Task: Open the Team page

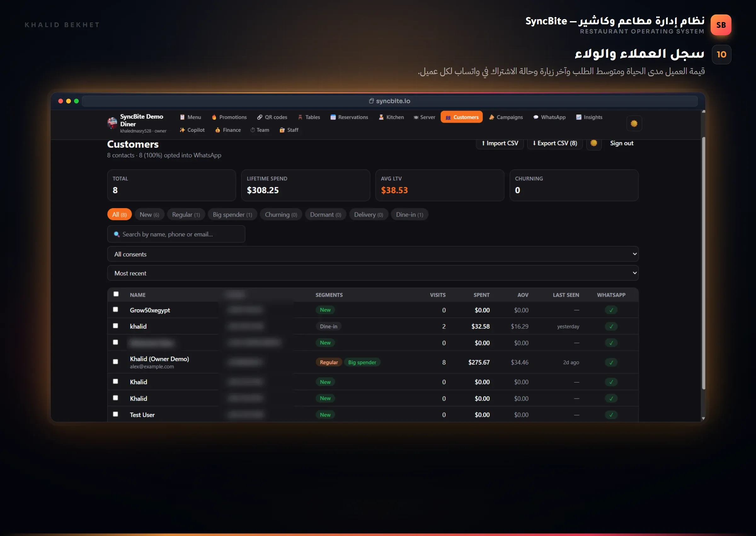Action: coord(260,130)
